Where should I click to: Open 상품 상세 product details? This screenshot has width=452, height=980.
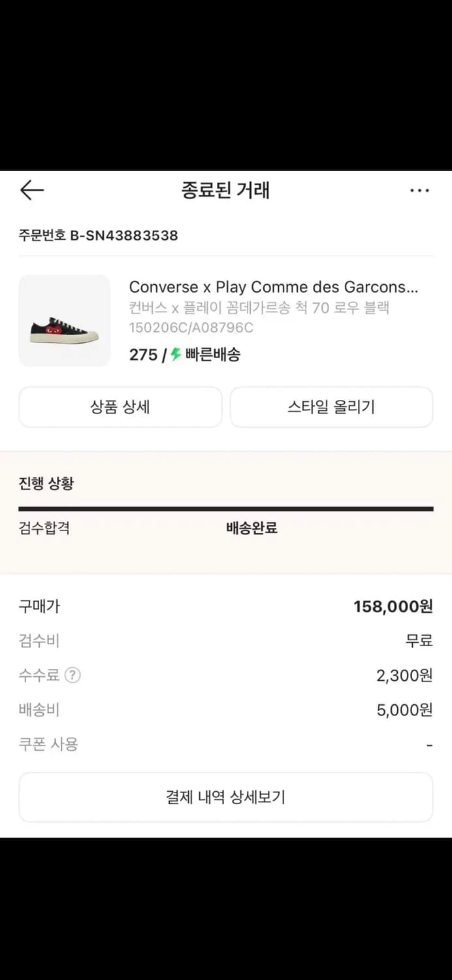click(120, 407)
